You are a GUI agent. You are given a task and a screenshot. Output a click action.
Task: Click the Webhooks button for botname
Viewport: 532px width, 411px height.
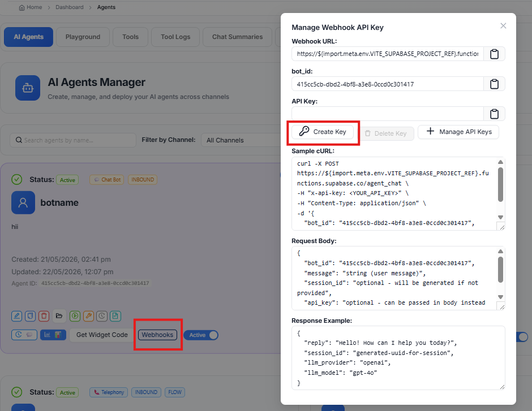click(x=157, y=335)
